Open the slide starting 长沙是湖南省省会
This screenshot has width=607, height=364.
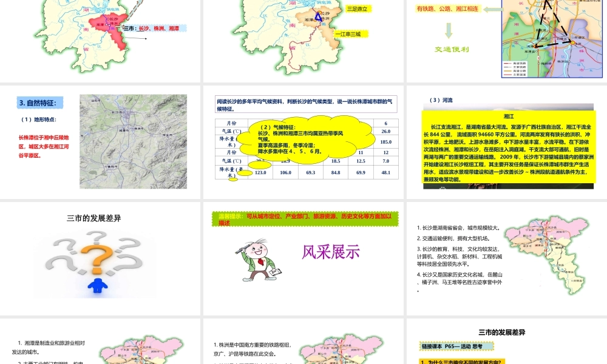point(507,258)
